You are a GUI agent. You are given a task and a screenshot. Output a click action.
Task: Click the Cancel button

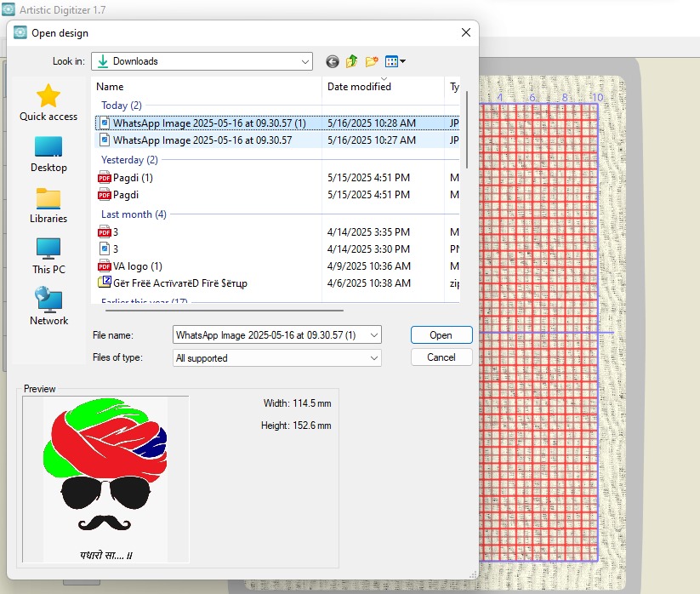[441, 357]
